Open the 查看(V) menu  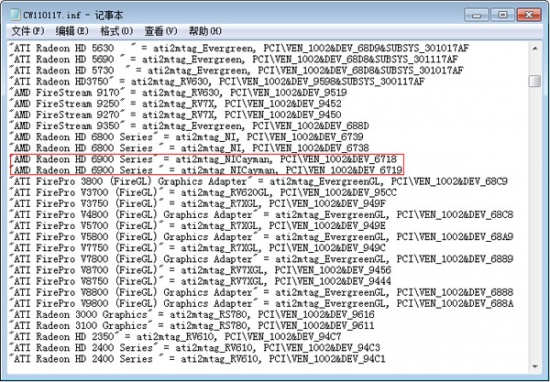161,31
